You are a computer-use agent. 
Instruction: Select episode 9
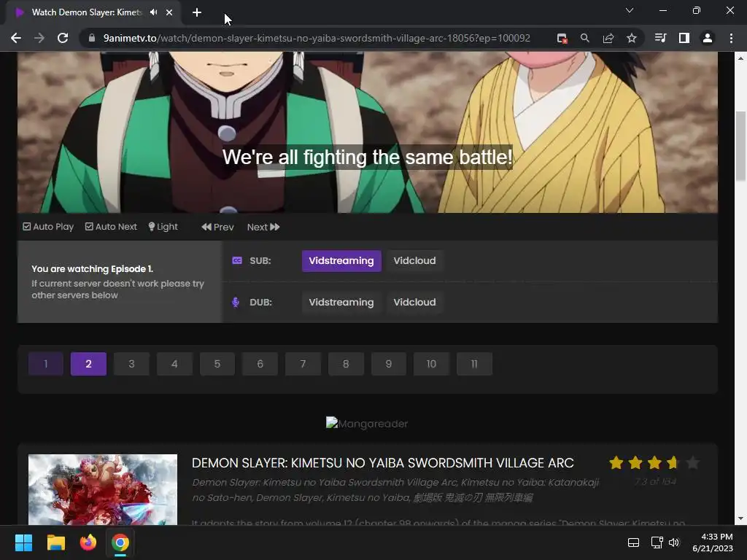389,364
